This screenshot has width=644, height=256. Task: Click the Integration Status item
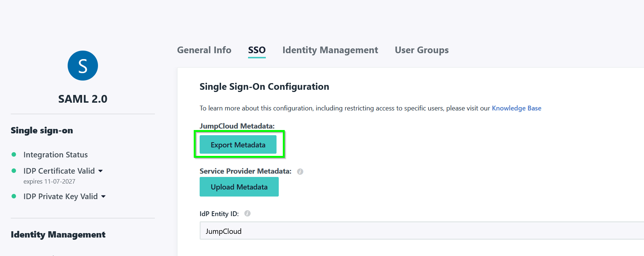(x=55, y=155)
